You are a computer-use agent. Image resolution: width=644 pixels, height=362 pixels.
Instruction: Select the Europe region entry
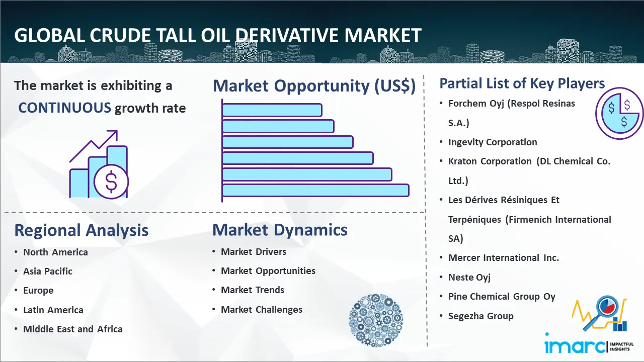pyautogui.click(x=38, y=290)
